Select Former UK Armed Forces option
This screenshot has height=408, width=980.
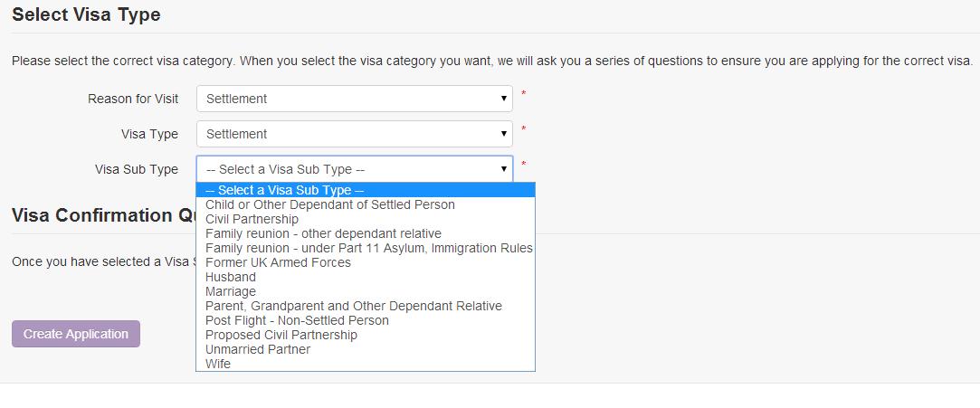[x=278, y=262]
